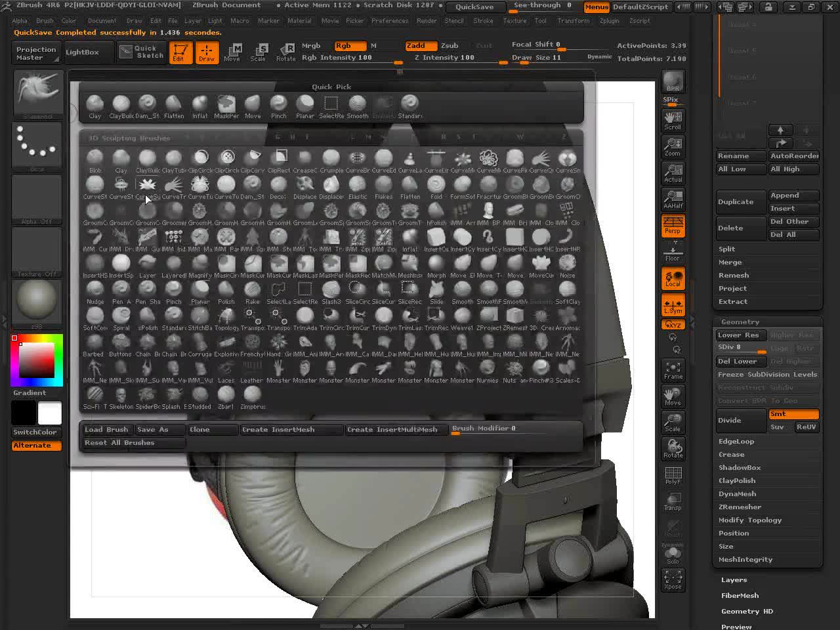This screenshot has height=630, width=840.
Task: Expand the DynaMesh section
Action: coord(737,493)
